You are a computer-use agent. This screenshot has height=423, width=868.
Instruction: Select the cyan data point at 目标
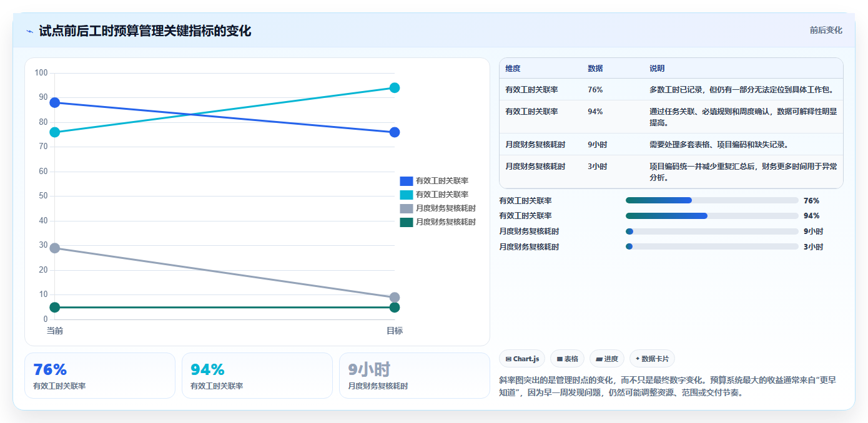tap(395, 88)
